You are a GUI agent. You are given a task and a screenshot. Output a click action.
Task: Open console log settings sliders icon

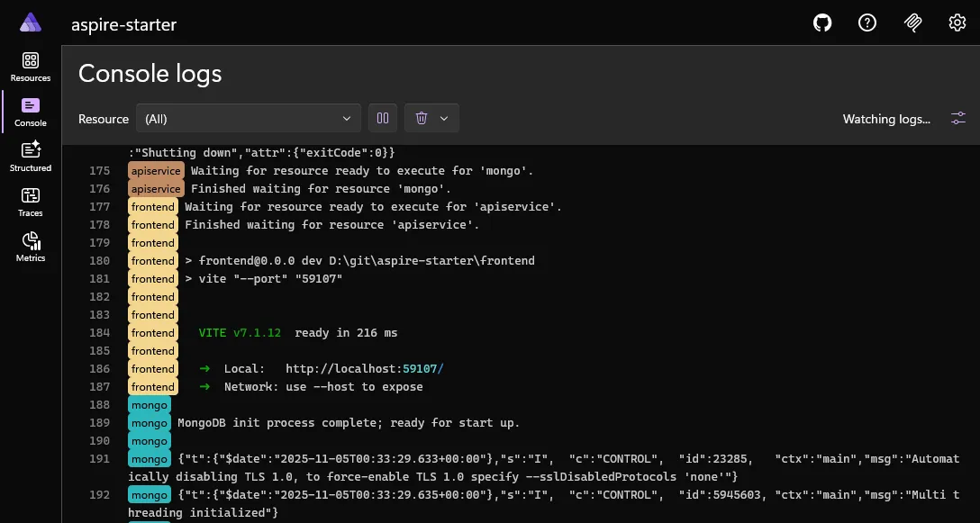[x=958, y=119]
